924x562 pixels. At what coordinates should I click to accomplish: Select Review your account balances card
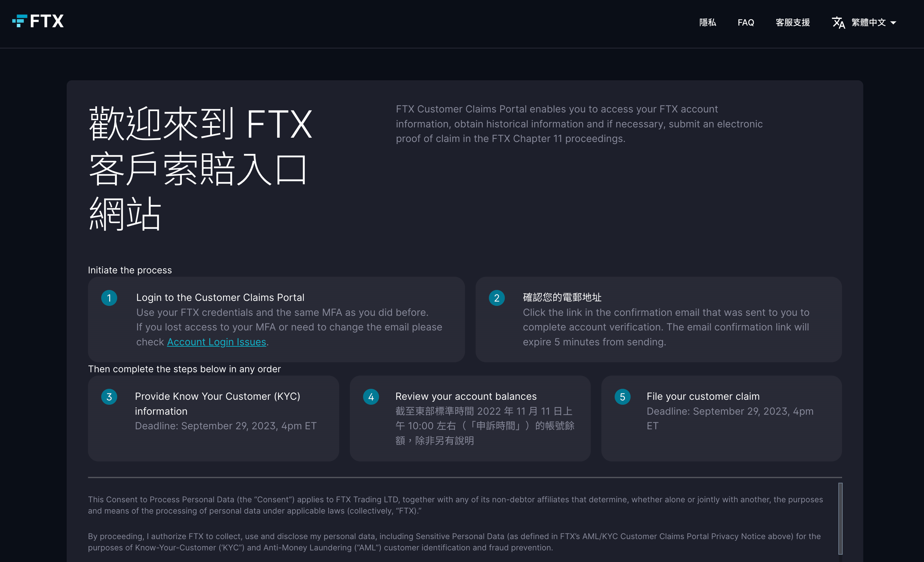470,418
